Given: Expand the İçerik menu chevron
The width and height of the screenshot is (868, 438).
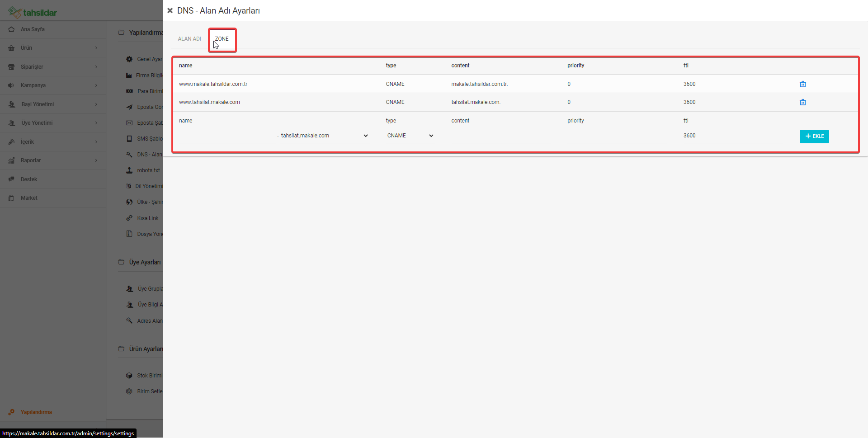Looking at the screenshot, I should pos(96,142).
